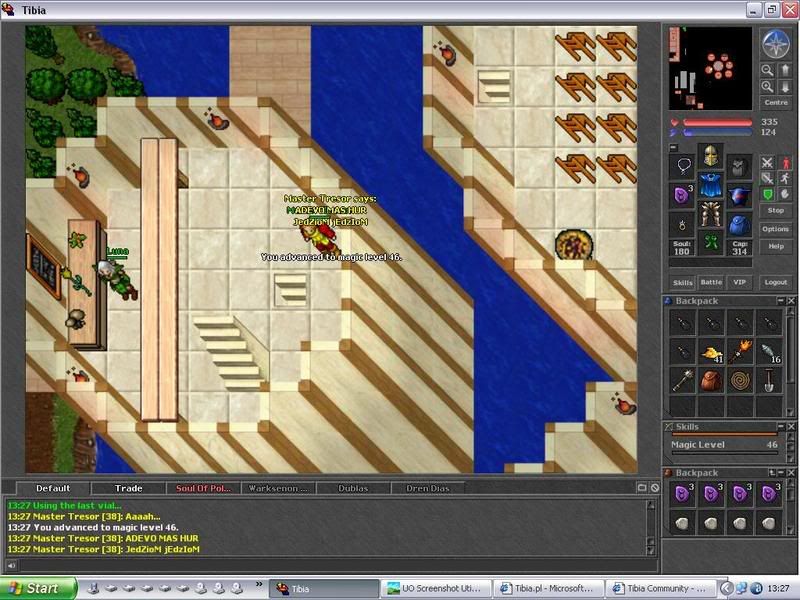The height and width of the screenshot is (600, 800).
Task: Click the ignore list icon above chat
Action: (x=655, y=488)
